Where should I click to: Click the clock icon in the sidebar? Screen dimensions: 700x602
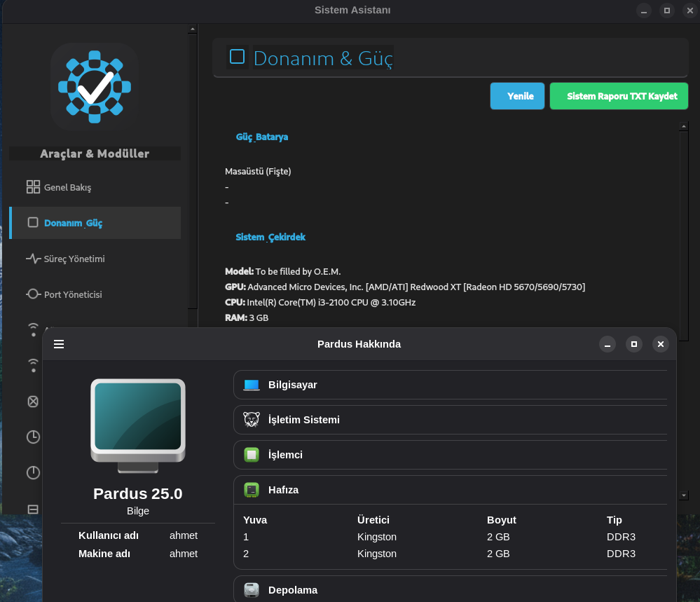[33, 437]
